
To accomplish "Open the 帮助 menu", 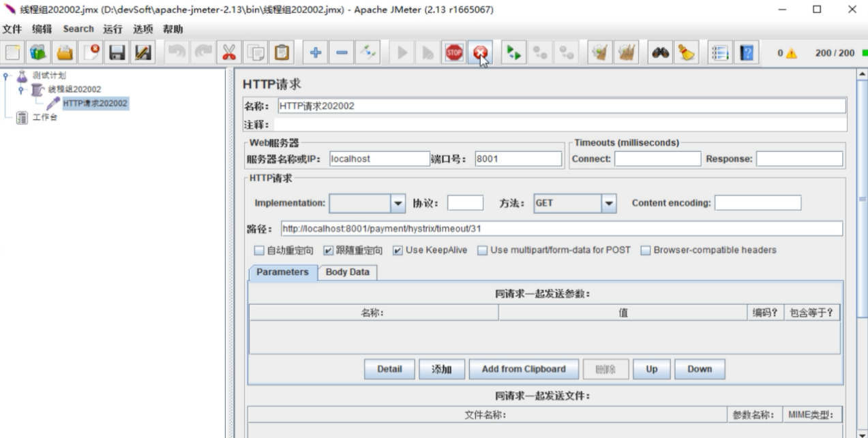I will click(173, 29).
